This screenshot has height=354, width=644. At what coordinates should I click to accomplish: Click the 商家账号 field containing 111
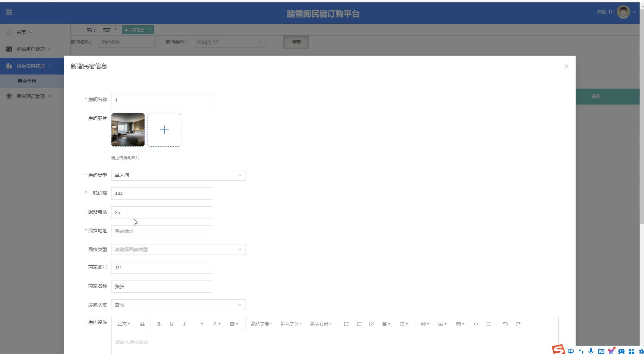(162, 268)
